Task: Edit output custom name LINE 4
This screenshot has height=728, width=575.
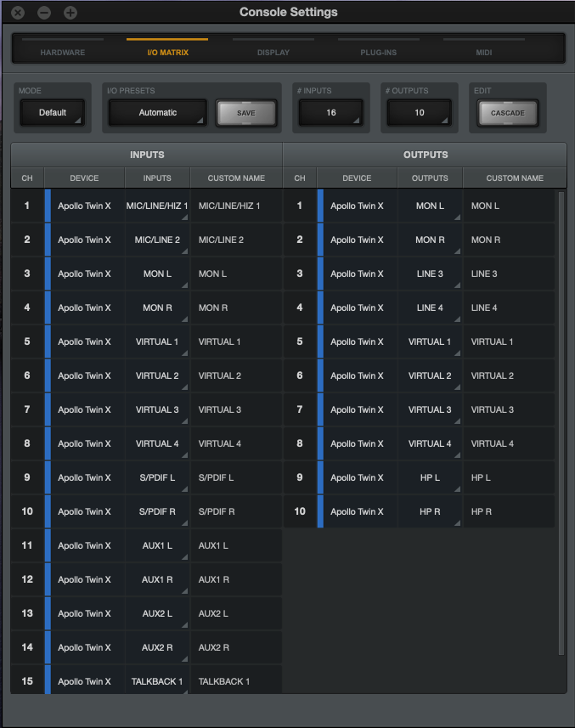Action: pos(509,308)
